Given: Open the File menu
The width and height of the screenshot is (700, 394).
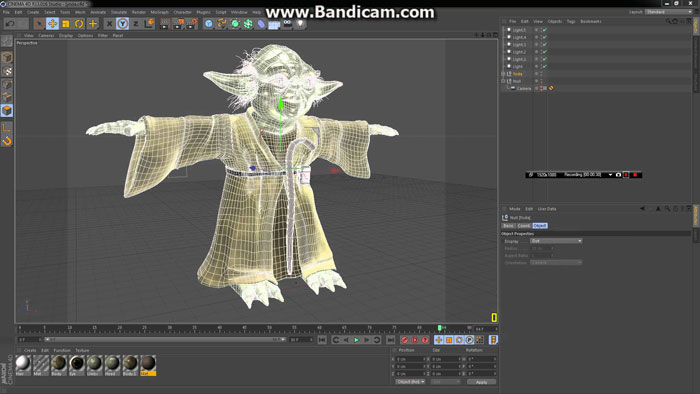Looking at the screenshot, I should coord(6,12).
